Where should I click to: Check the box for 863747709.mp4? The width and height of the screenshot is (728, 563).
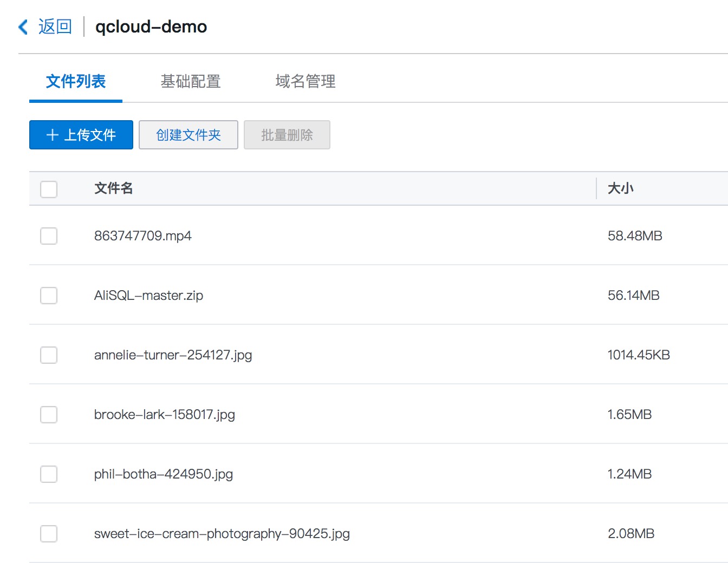tap(49, 236)
